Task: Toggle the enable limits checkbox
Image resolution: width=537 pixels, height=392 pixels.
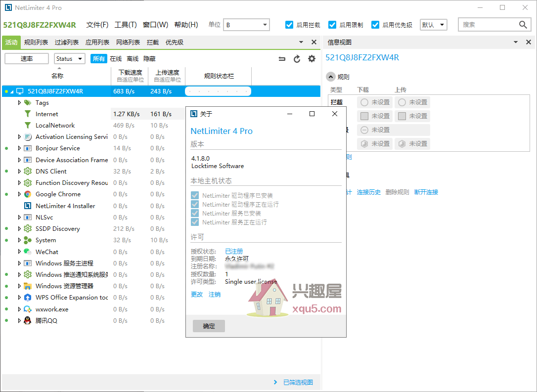Action: point(332,25)
